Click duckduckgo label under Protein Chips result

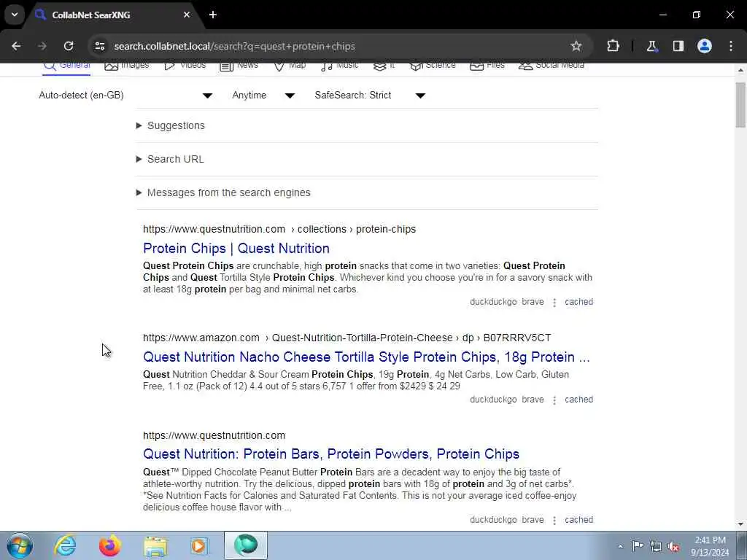tap(493, 302)
